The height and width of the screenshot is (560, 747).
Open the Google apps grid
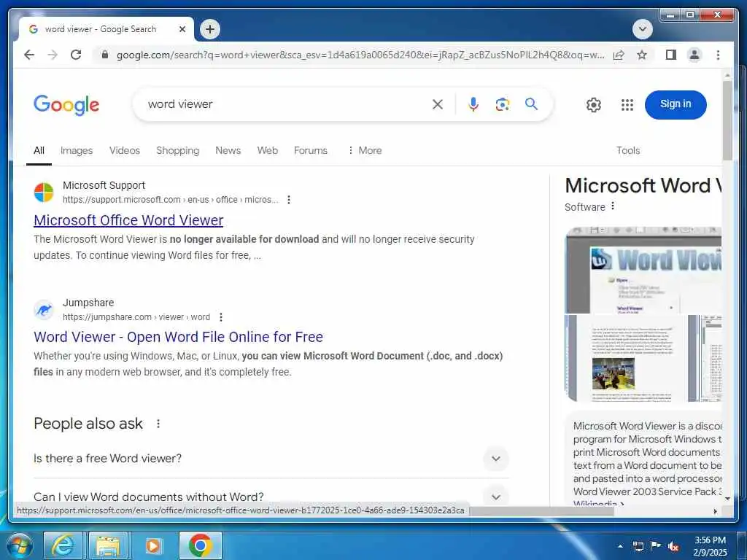(627, 105)
